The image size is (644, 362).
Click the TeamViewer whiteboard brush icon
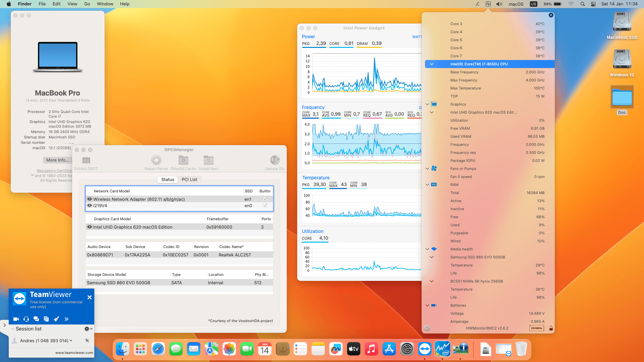coord(56,319)
